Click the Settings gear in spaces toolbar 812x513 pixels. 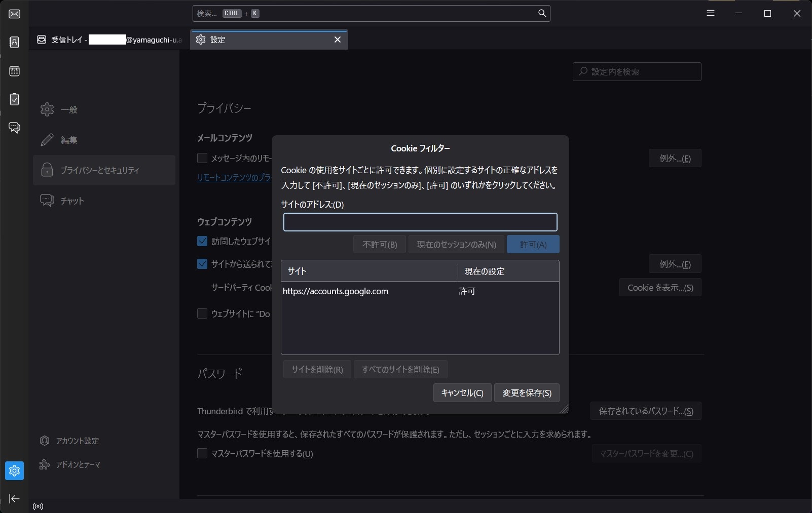[x=14, y=470]
